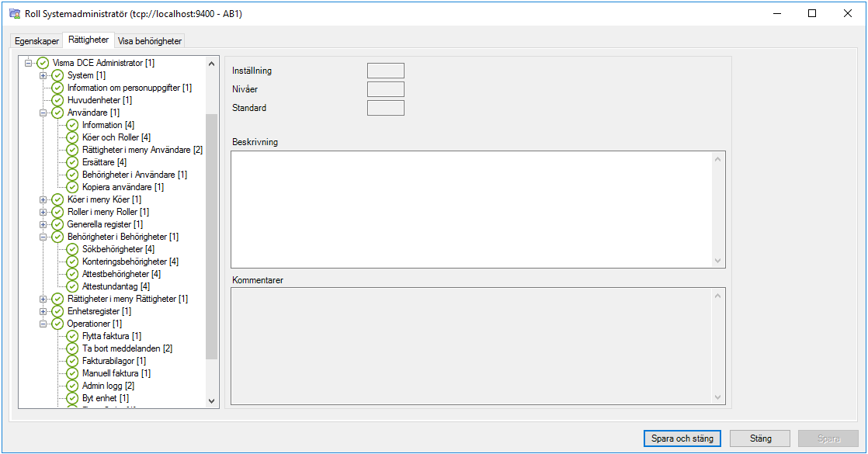Click the check icon by Sökbehörigheter

point(71,248)
